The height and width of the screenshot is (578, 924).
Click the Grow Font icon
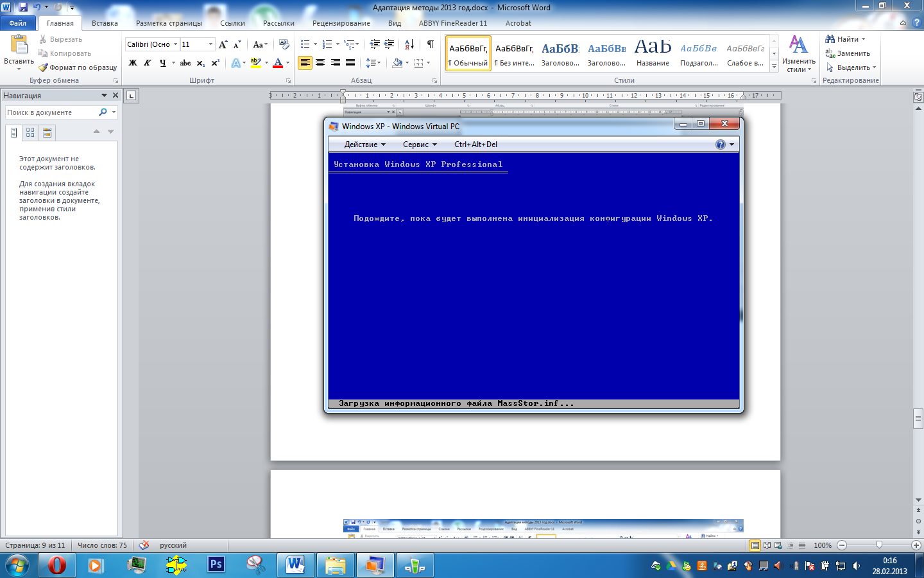(223, 44)
